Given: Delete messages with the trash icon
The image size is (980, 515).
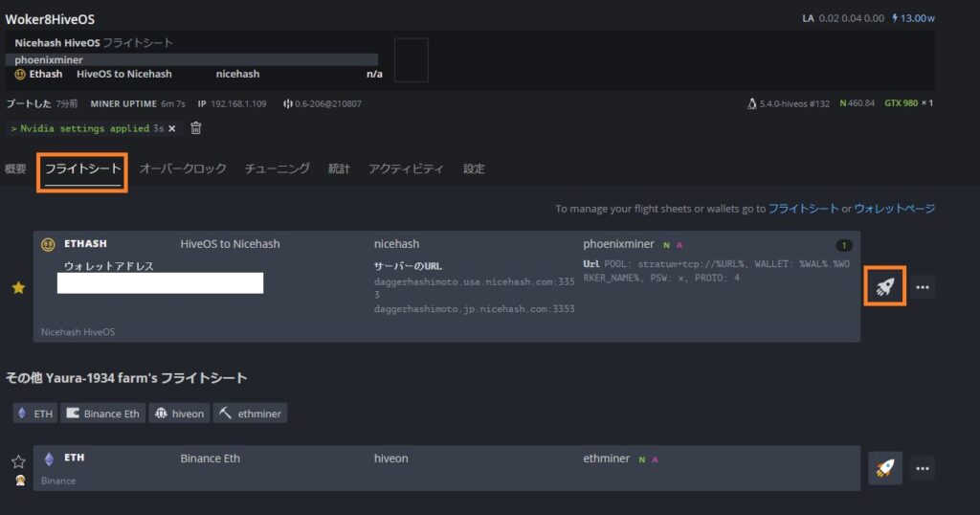Looking at the screenshot, I should pyautogui.click(x=195, y=128).
